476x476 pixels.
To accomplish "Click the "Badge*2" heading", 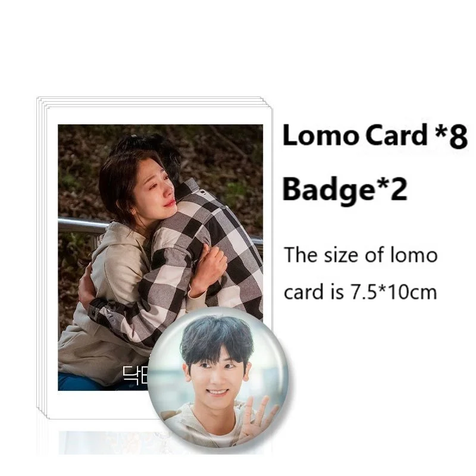I will [x=345, y=189].
